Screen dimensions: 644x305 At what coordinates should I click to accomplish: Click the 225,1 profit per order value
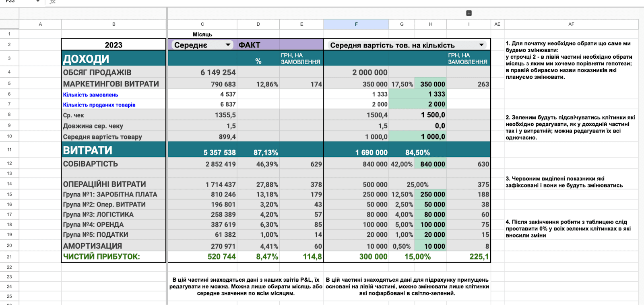coord(469,257)
